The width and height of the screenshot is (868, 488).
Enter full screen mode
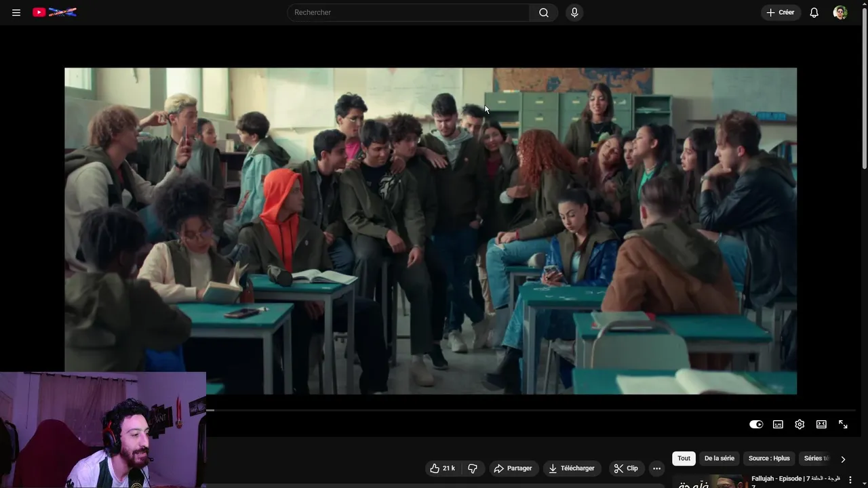(843, 424)
